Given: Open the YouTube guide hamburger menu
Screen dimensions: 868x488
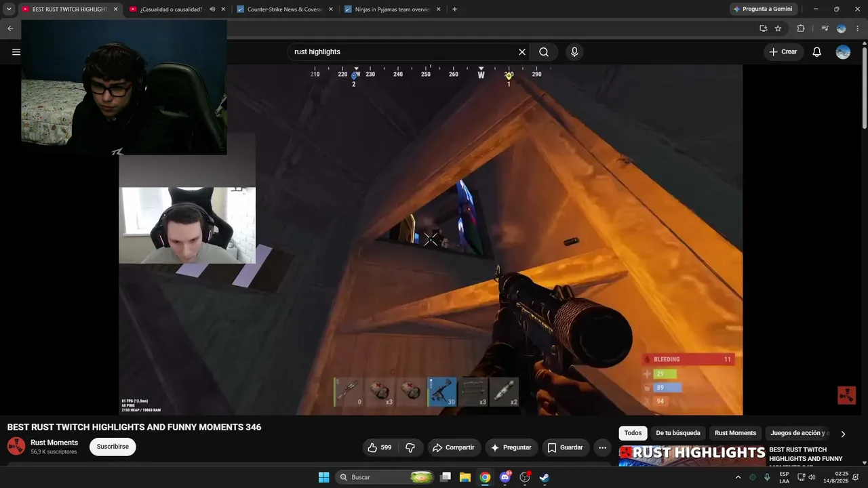Looking at the screenshot, I should [16, 52].
